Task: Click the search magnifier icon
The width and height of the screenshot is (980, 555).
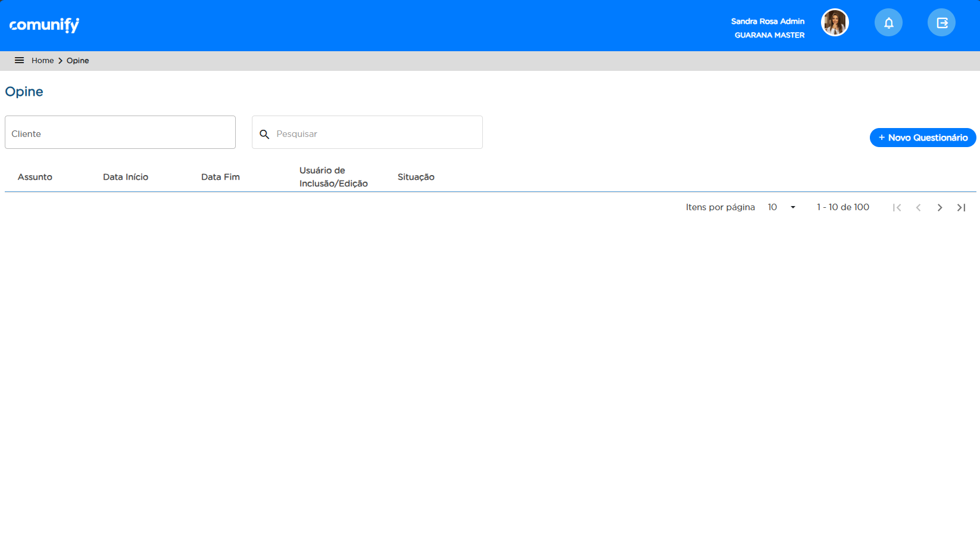Action: click(x=264, y=134)
